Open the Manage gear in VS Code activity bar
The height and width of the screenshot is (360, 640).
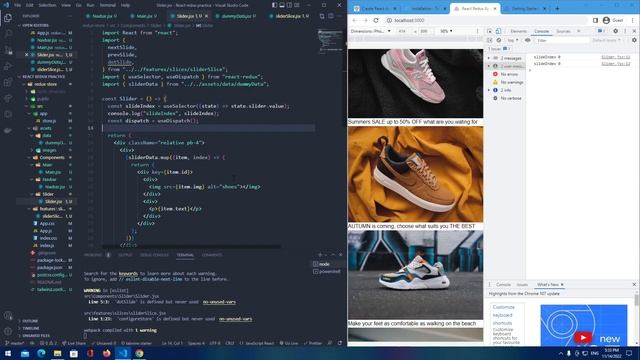[8, 331]
